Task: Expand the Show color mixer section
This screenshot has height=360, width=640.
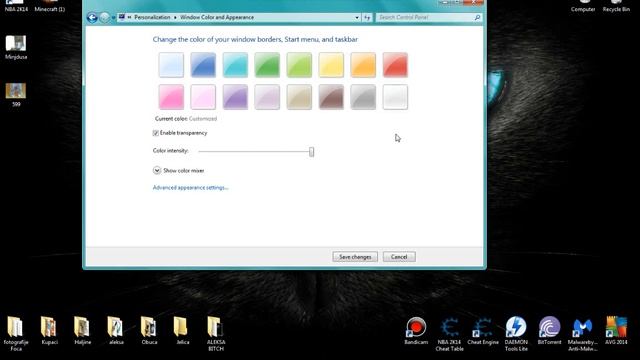Action: click(x=157, y=171)
